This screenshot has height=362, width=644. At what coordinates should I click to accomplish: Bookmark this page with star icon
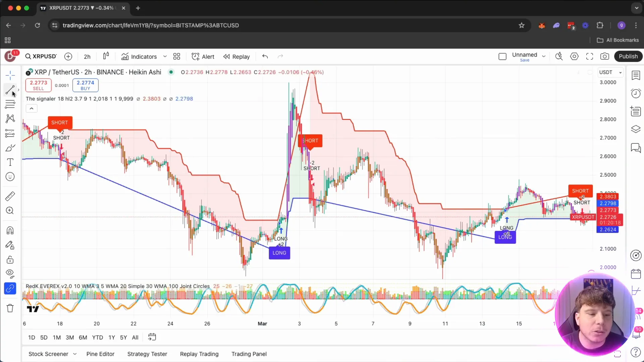point(522,25)
